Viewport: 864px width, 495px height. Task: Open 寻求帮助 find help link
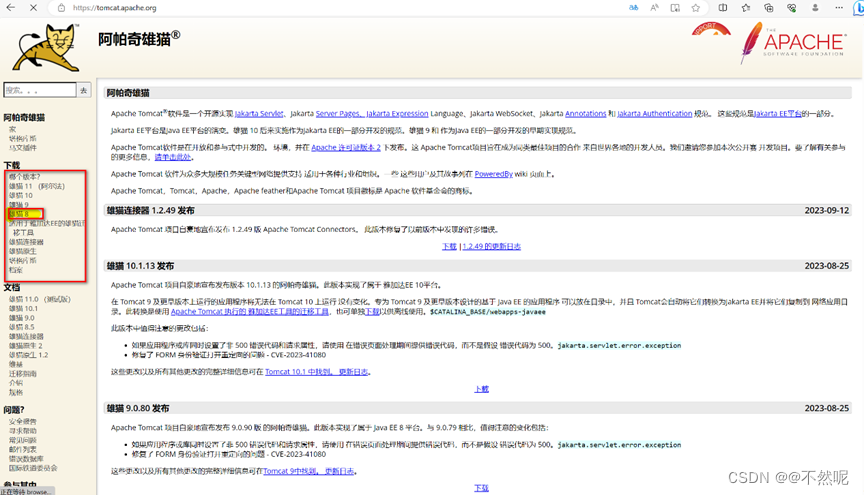point(23,431)
